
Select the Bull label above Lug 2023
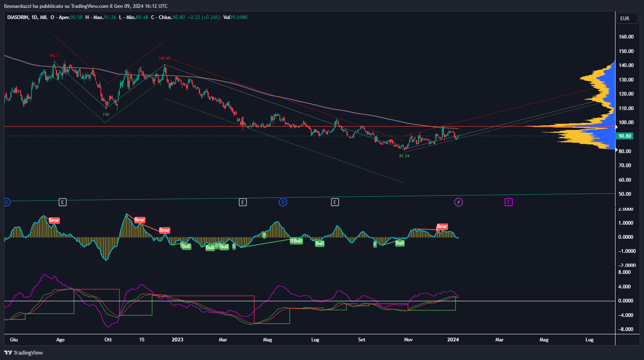tap(320, 243)
